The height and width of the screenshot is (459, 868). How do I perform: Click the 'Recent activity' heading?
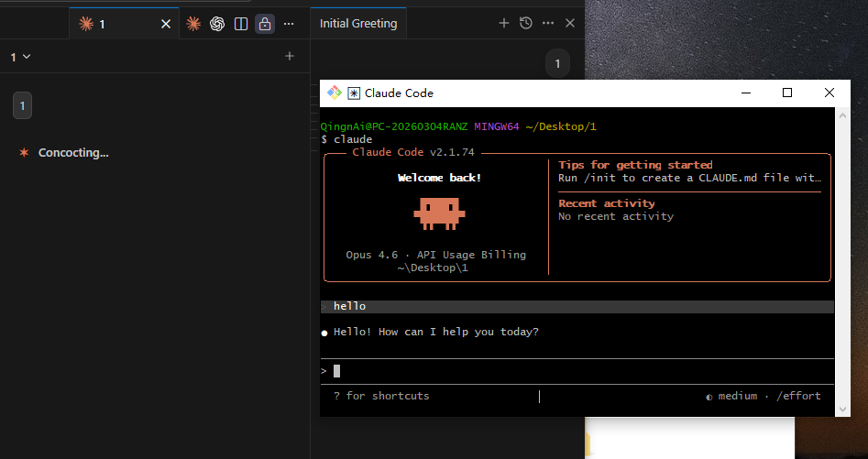point(606,203)
